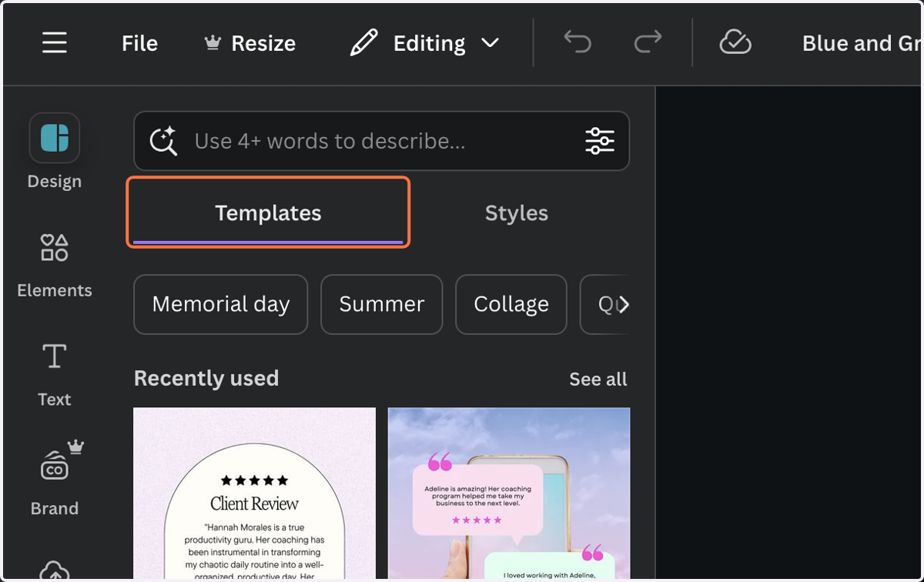Open the Text sidebar panel
Viewport: 924px width, 582px height.
click(55, 375)
